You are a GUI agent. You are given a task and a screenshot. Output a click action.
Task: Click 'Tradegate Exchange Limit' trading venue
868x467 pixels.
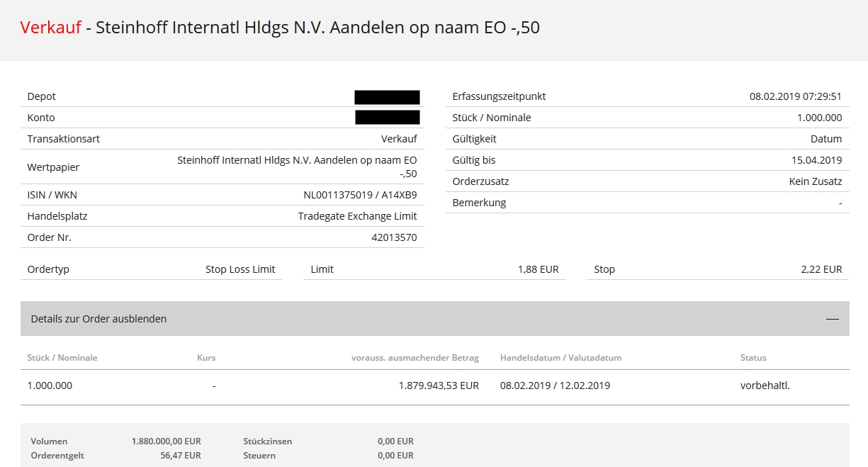[x=358, y=216]
